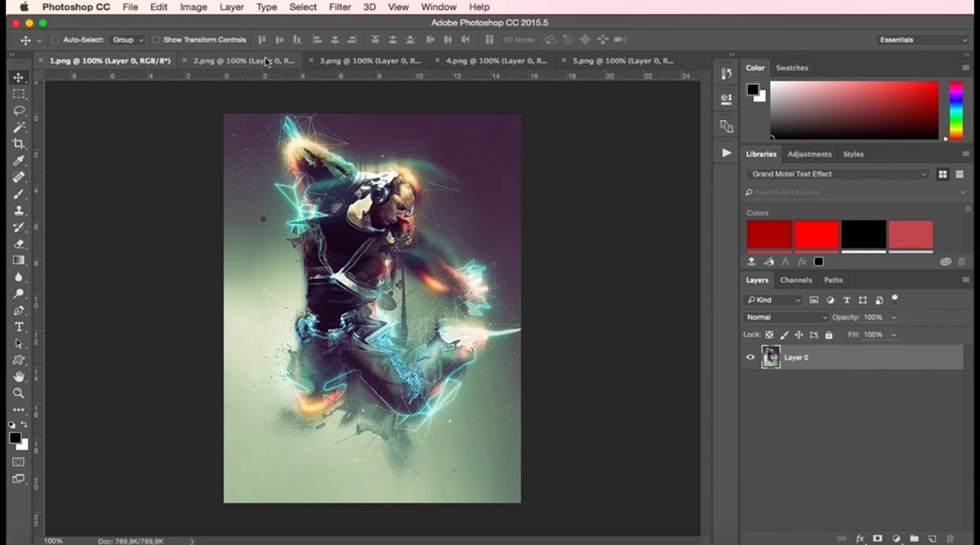980x545 pixels.
Task: Toggle Quick Mask mode in toolbar
Action: pos(19,462)
